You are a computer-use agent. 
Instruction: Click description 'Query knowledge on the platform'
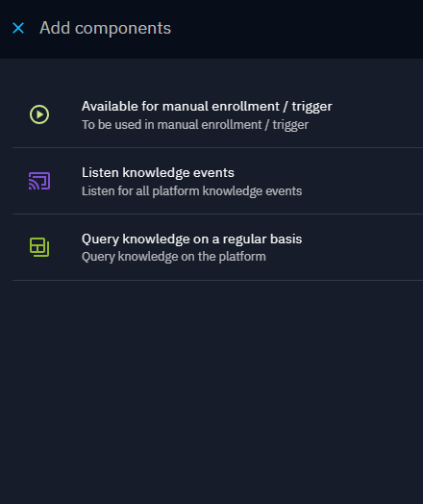click(x=174, y=257)
